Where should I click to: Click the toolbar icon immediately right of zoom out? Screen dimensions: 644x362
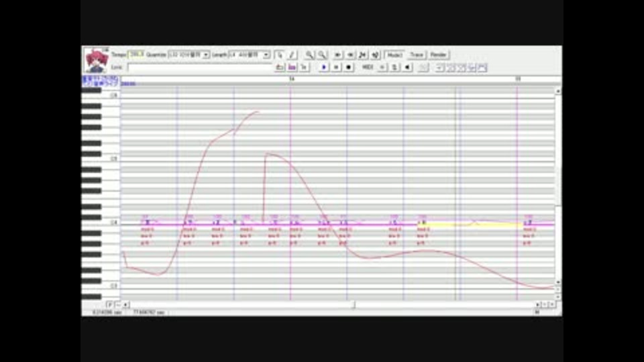pos(337,54)
